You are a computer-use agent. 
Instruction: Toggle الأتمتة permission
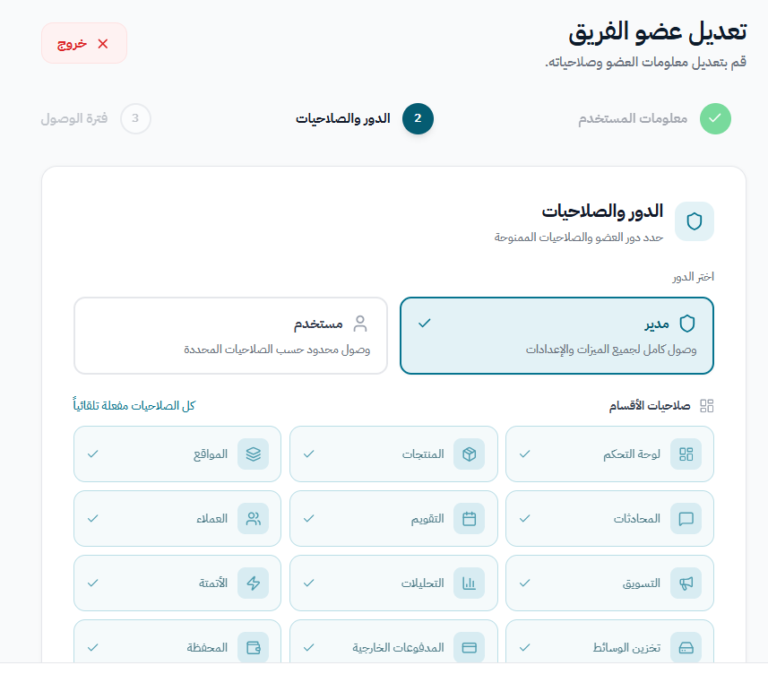tap(177, 583)
